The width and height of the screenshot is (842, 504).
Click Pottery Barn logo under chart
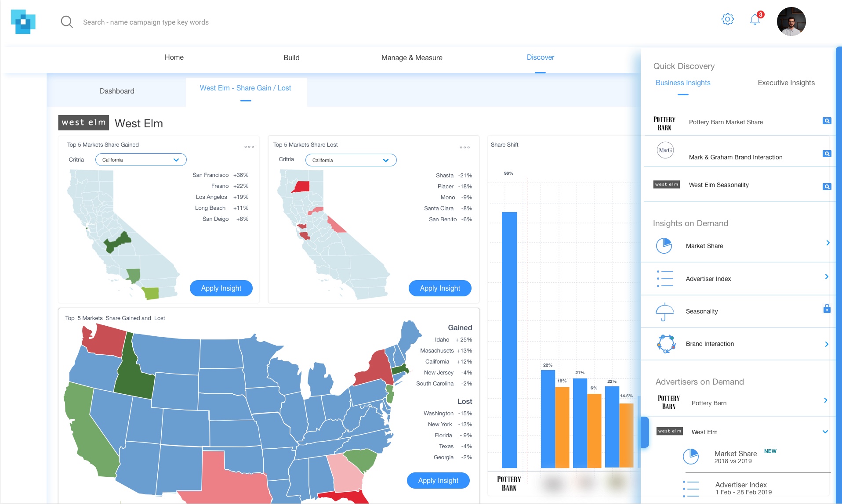pyautogui.click(x=509, y=483)
